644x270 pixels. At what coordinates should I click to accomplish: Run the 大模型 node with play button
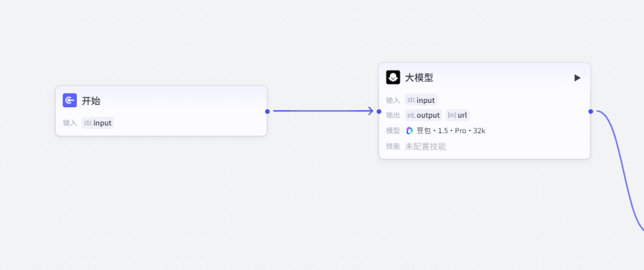(x=577, y=78)
